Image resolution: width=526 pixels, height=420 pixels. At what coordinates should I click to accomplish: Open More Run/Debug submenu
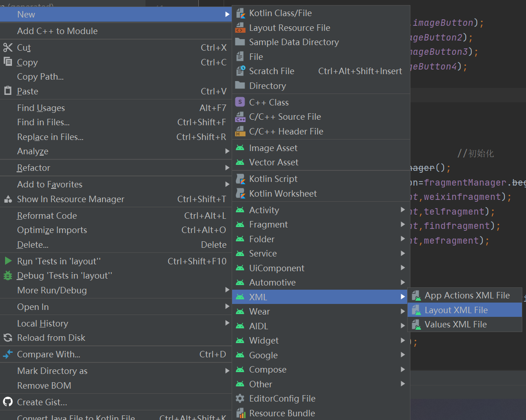tap(116, 290)
